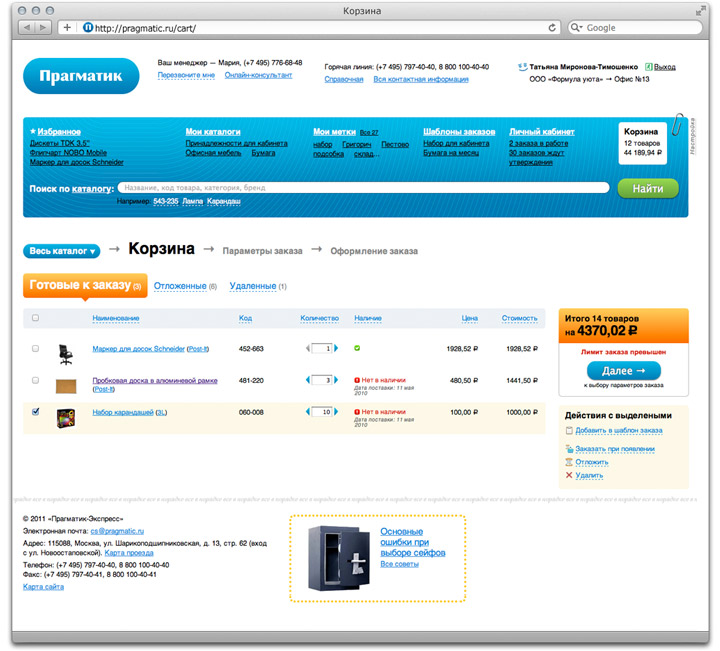Click the Удалить action link

coord(589,475)
